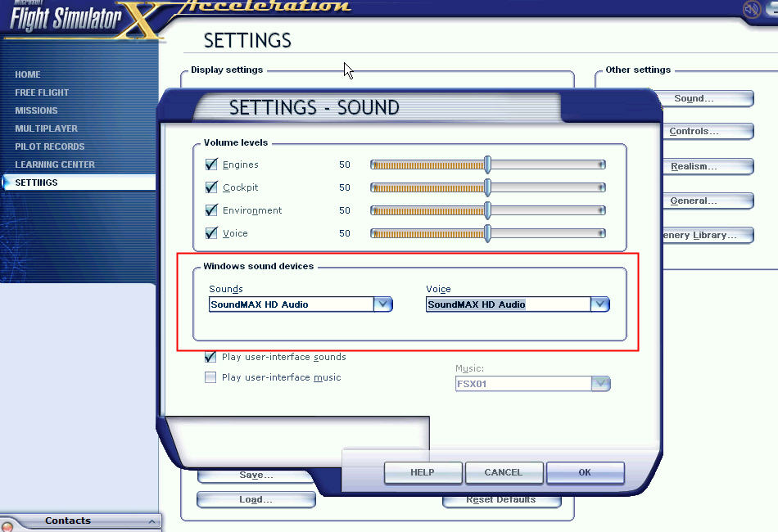This screenshot has height=532, width=778.
Task: Select SETTINGS in the sidebar
Action: [79, 183]
